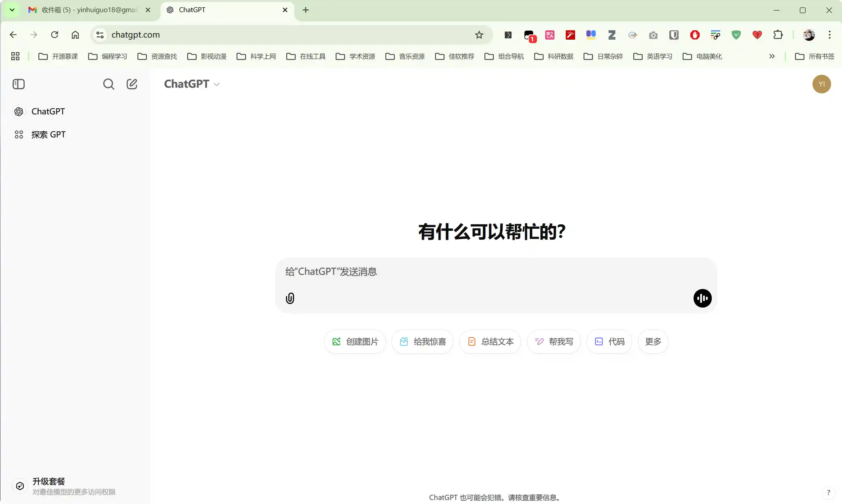Open the 在线工具 bookmark folder

coord(306,56)
